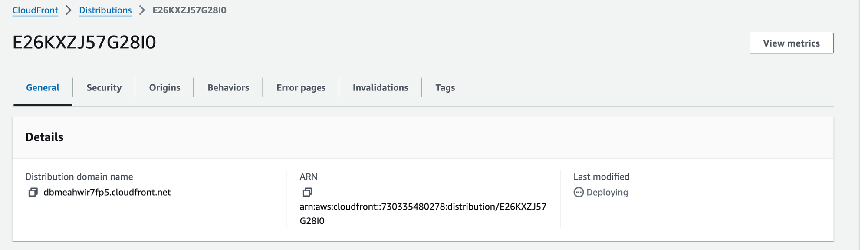Copy the distribution domain name

click(33, 192)
